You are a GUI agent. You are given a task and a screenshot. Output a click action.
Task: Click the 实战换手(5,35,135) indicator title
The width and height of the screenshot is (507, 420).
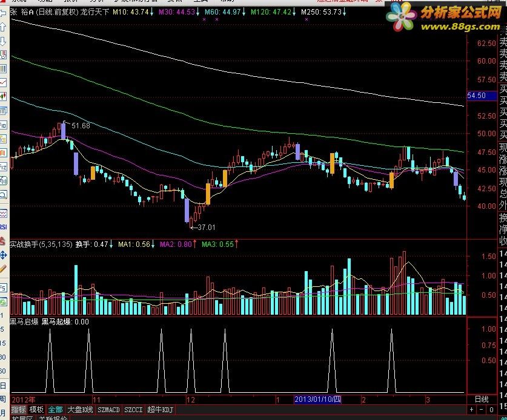(x=41, y=244)
